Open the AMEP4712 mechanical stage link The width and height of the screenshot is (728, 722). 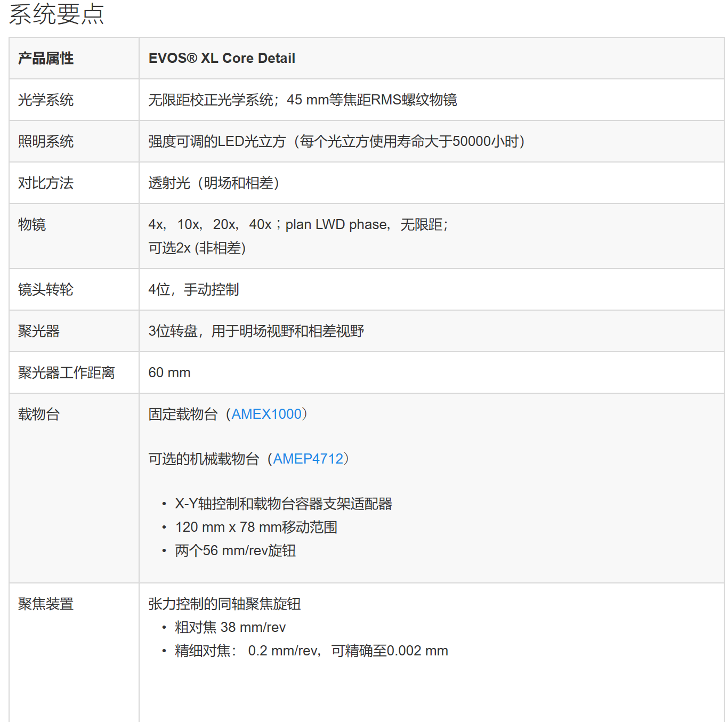(308, 459)
